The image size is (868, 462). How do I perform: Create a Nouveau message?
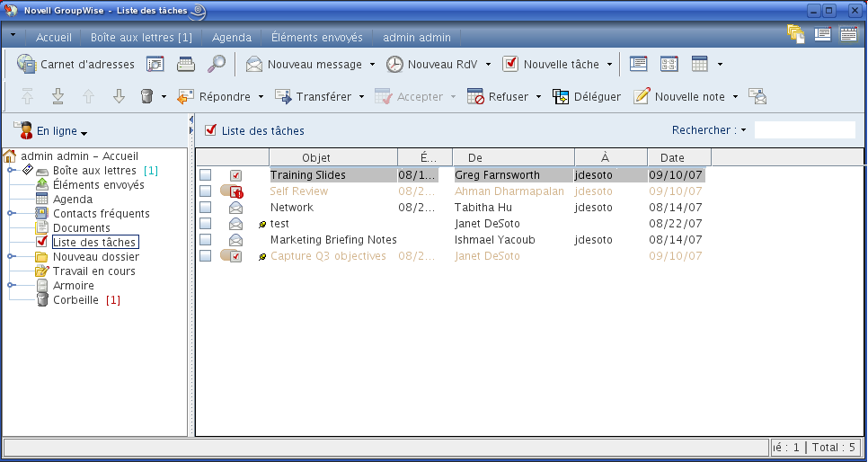(304, 64)
